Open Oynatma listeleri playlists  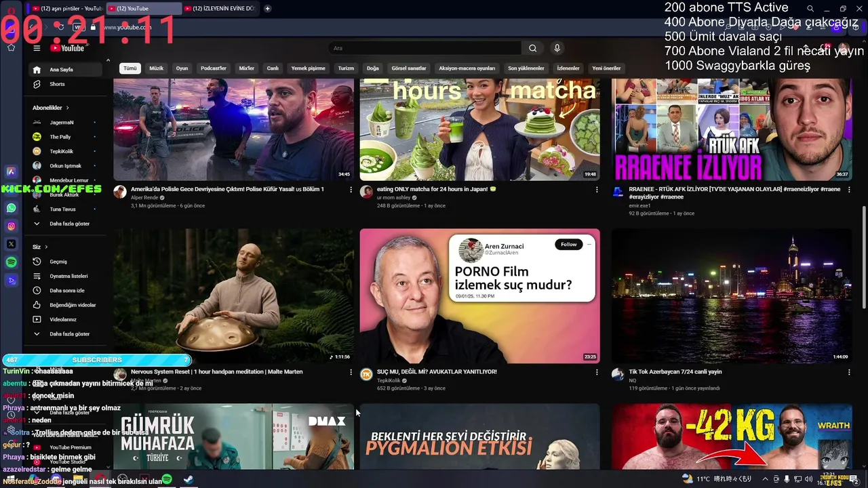pyautogui.click(x=66, y=276)
